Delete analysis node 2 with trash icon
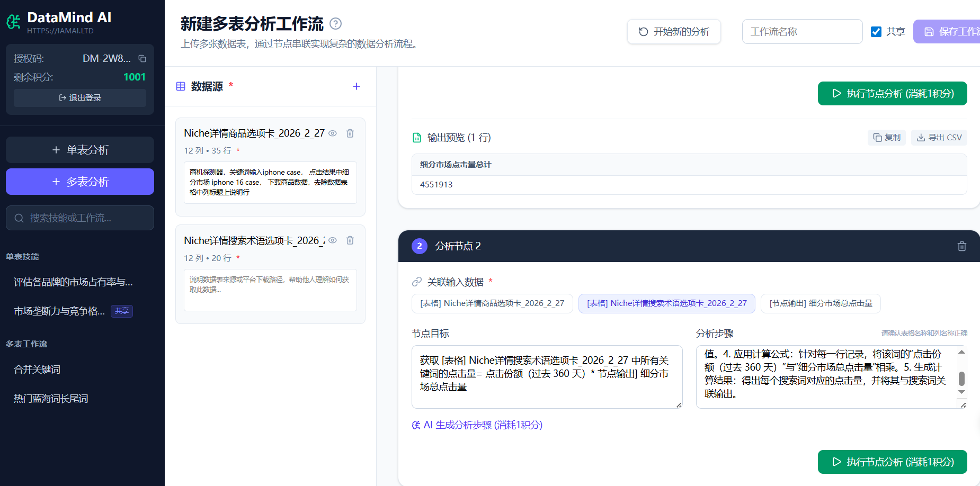 (x=962, y=246)
